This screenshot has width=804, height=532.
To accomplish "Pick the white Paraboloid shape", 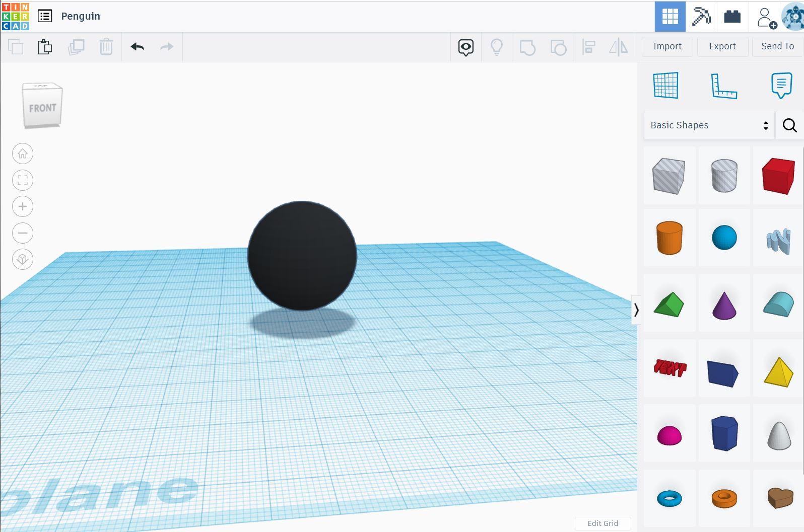I will (x=778, y=433).
